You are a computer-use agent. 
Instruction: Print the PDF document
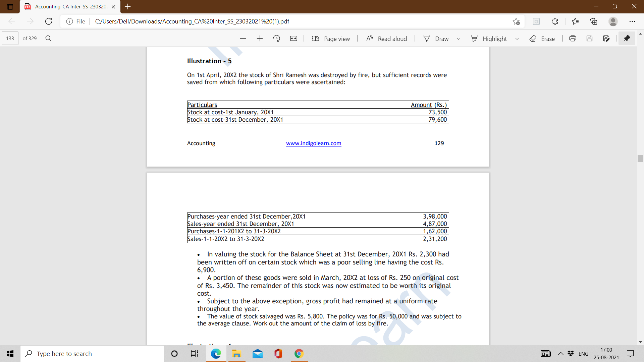(x=573, y=39)
